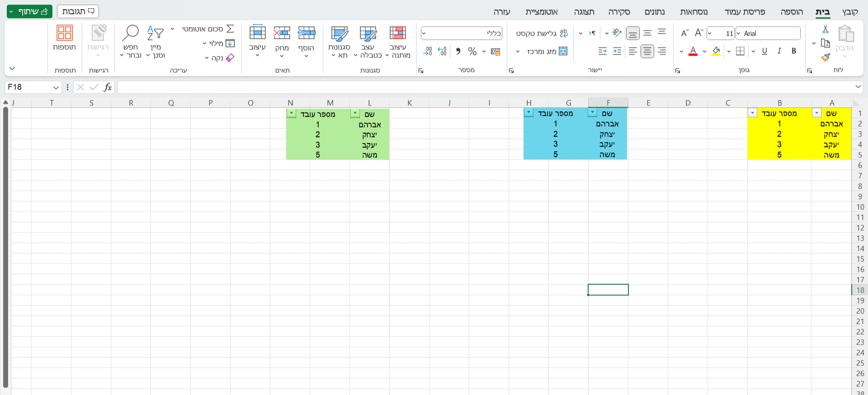Open Sort & Filter (מיין וסנן)
The width and height of the screenshot is (868, 395).
tap(156, 42)
